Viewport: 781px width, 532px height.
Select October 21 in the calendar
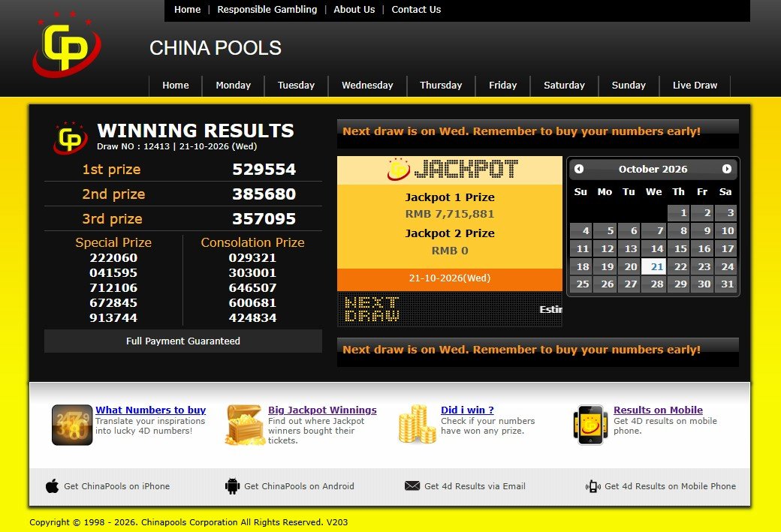coord(654,266)
